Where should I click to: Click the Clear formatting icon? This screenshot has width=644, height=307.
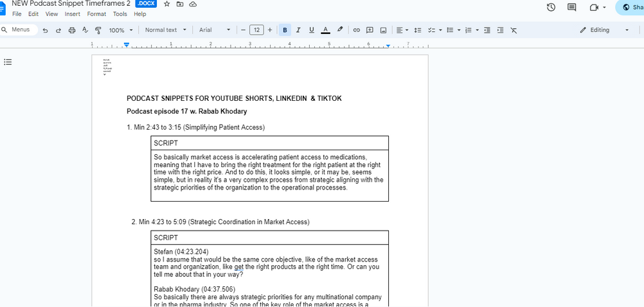coord(514,30)
